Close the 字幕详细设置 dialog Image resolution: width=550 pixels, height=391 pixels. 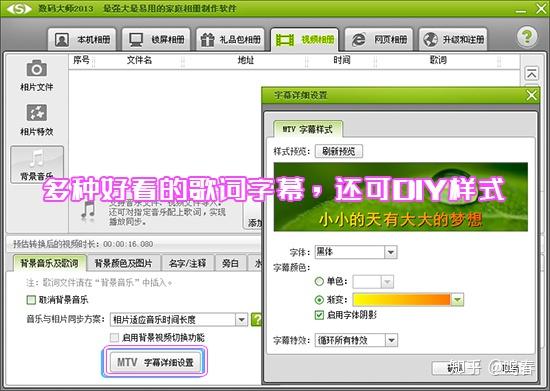(531, 95)
